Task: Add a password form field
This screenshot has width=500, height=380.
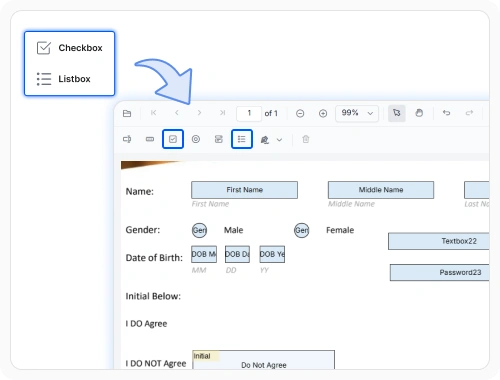Action: 150,139
